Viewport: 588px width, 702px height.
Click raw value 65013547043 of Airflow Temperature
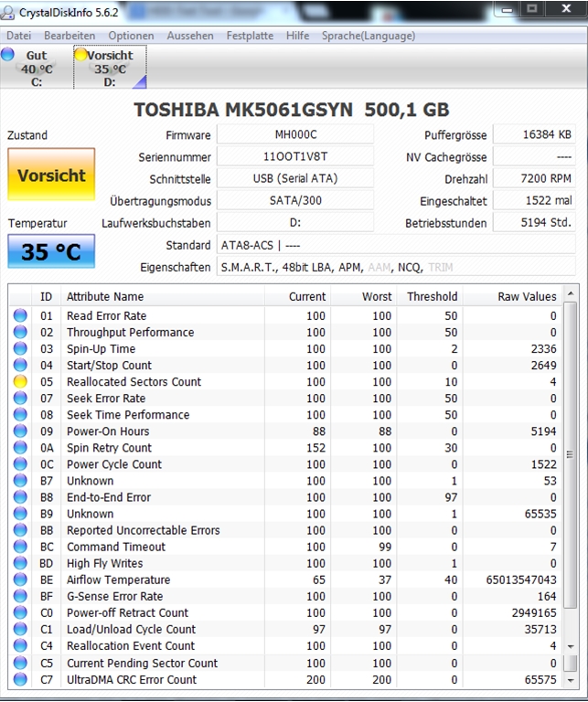pos(521,580)
